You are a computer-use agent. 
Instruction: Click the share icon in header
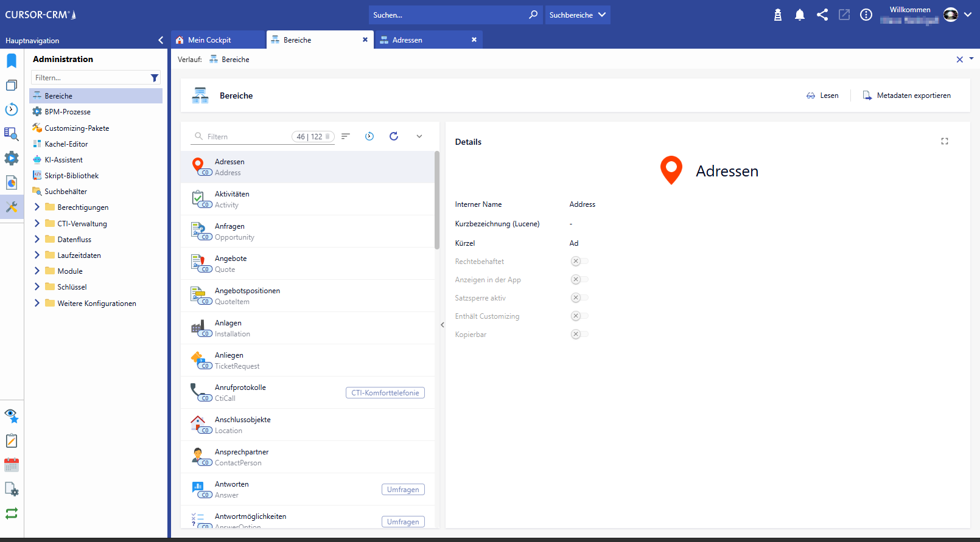(822, 15)
